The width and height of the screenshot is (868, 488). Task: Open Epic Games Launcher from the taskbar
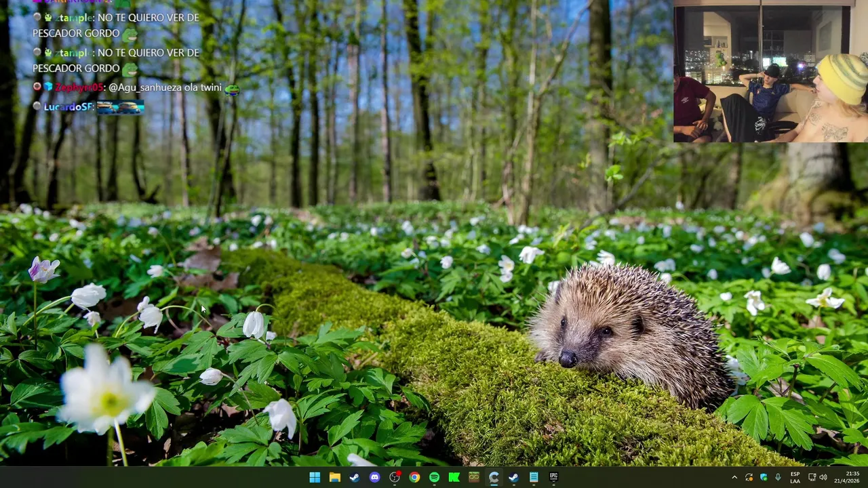(x=553, y=477)
